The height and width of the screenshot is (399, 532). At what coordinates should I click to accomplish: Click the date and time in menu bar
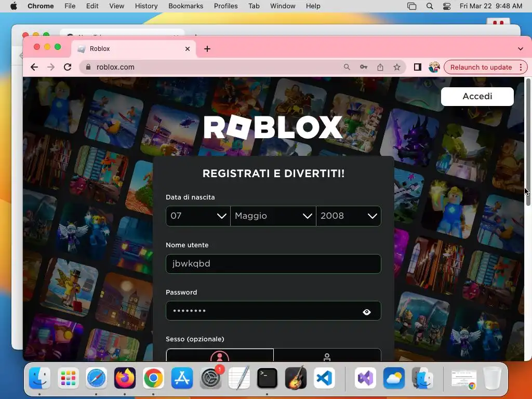coord(490,6)
